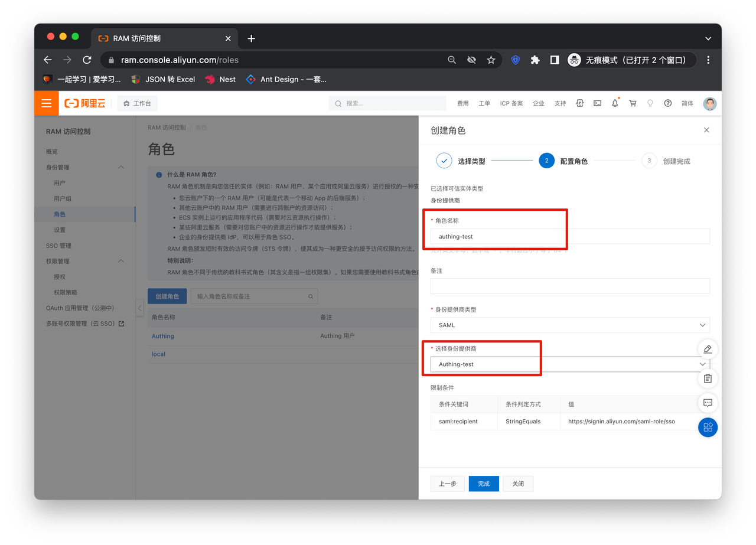The height and width of the screenshot is (545, 756).
Task: Open the floating clipboard icon
Action: tap(708, 378)
